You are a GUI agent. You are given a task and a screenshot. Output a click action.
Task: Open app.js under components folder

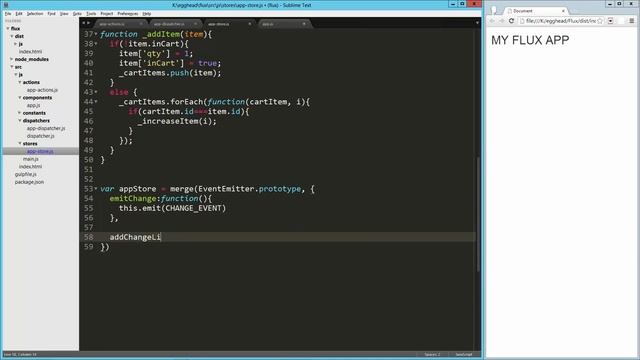click(33, 105)
